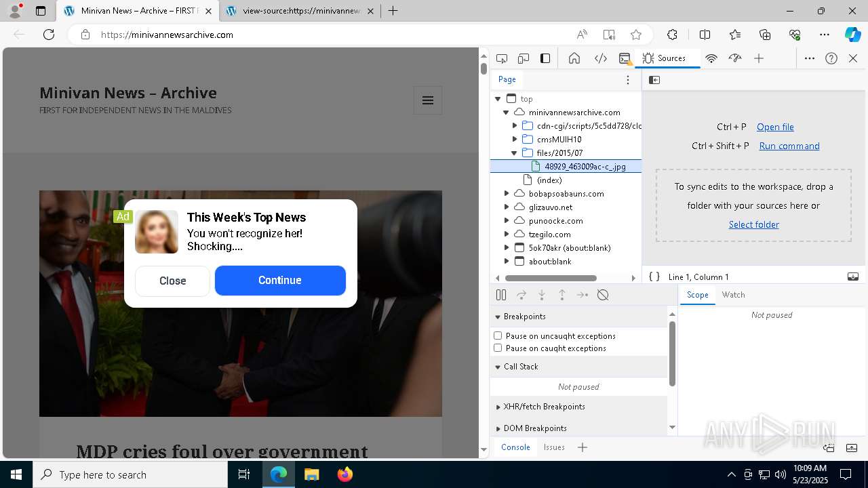
Task: Expand bobapsoabauns.com domain
Action: point(507,194)
